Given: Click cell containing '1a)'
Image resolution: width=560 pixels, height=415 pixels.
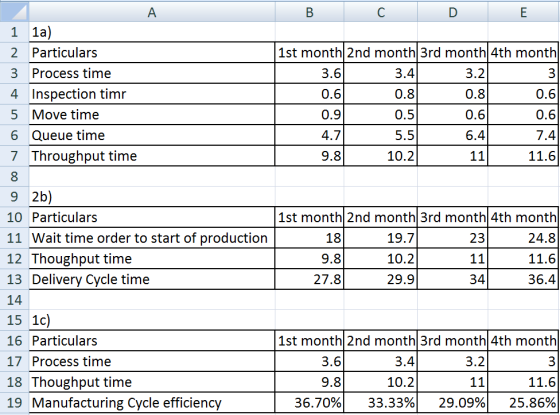Looking at the screenshot, I should tap(152, 32).
